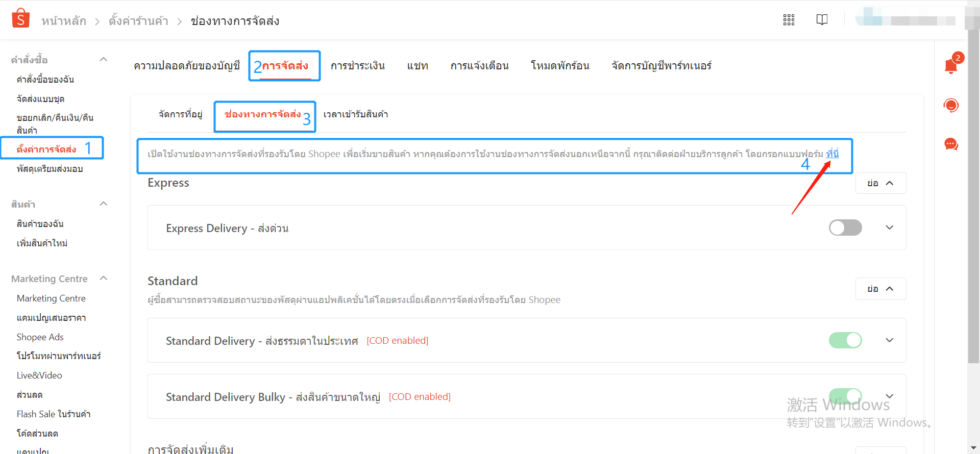Viewport: 980px width, 454px height.
Task: Switch to the การชำระเงin tab
Action: coord(357,66)
